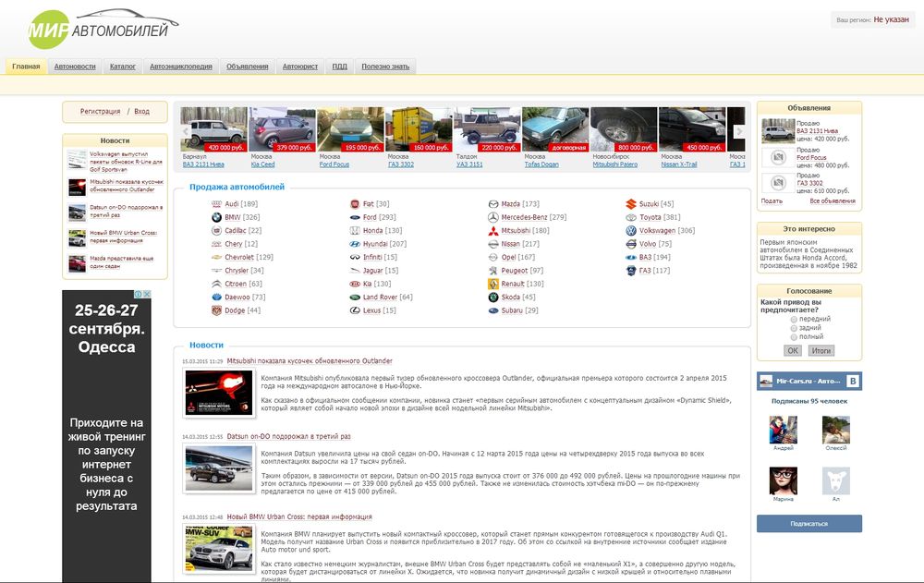Image resolution: width=924 pixels, height=583 pixels.
Task: Click the Renault yellow logo icon
Action: tap(493, 284)
